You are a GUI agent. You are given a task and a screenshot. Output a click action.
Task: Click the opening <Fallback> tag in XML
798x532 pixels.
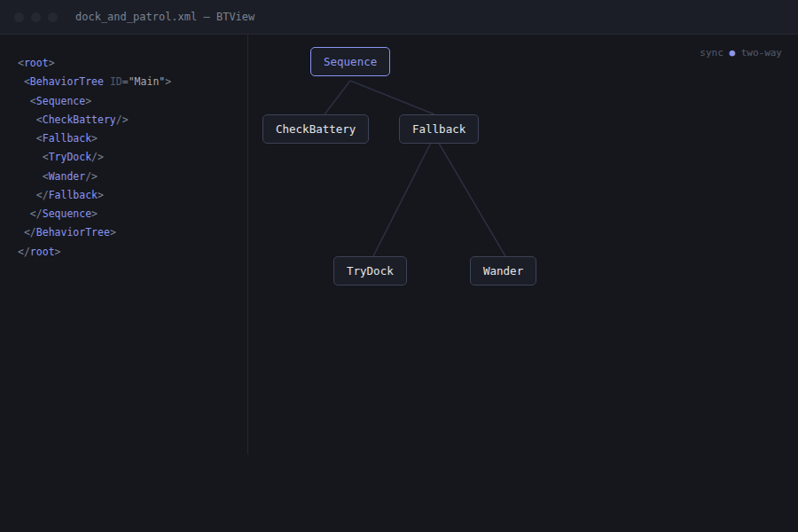click(x=66, y=138)
